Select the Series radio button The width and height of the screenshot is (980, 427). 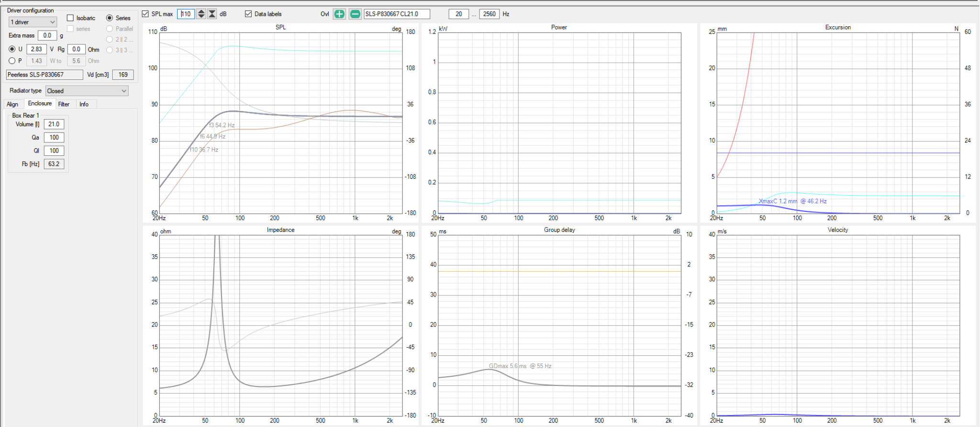tap(110, 18)
